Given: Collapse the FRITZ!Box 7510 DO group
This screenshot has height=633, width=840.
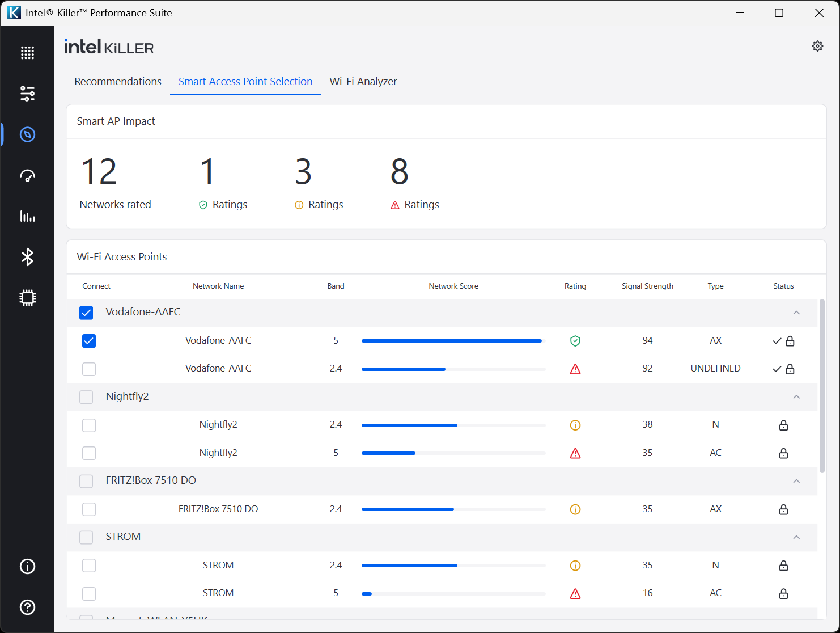Looking at the screenshot, I should [796, 481].
